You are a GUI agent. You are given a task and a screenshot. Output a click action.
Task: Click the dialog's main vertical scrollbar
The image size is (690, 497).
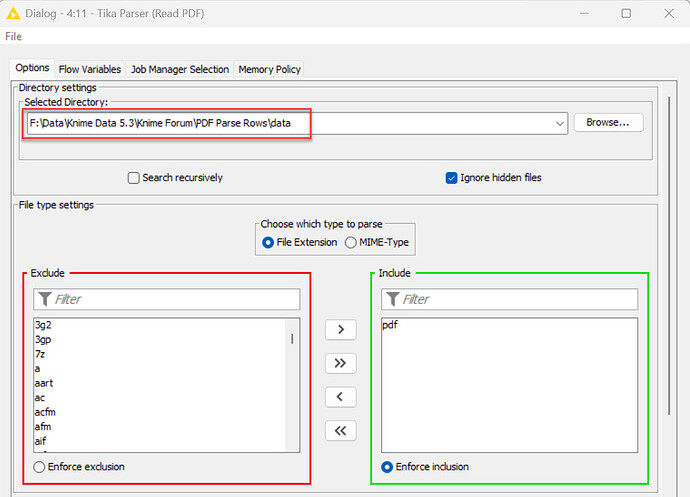click(669, 255)
